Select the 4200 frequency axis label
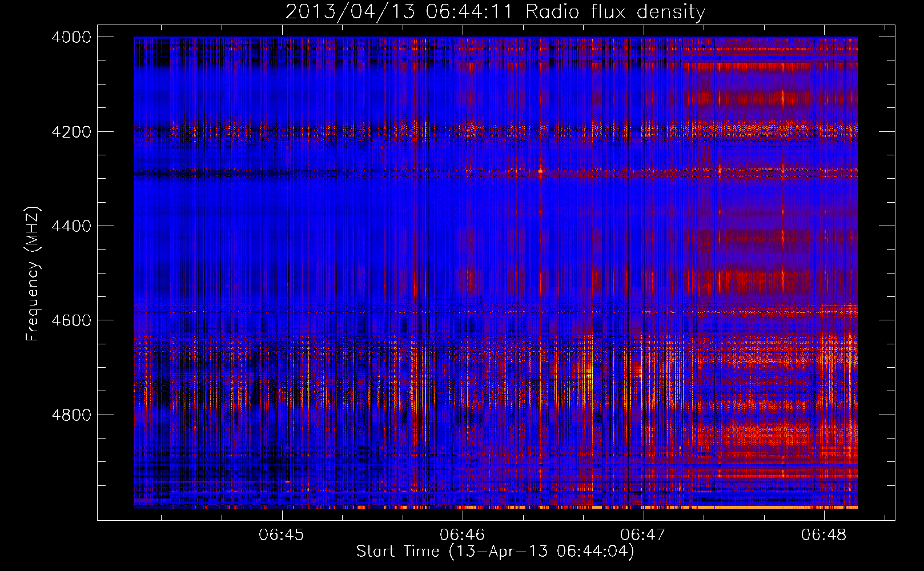Image resolution: width=924 pixels, height=571 pixels. [x=71, y=132]
